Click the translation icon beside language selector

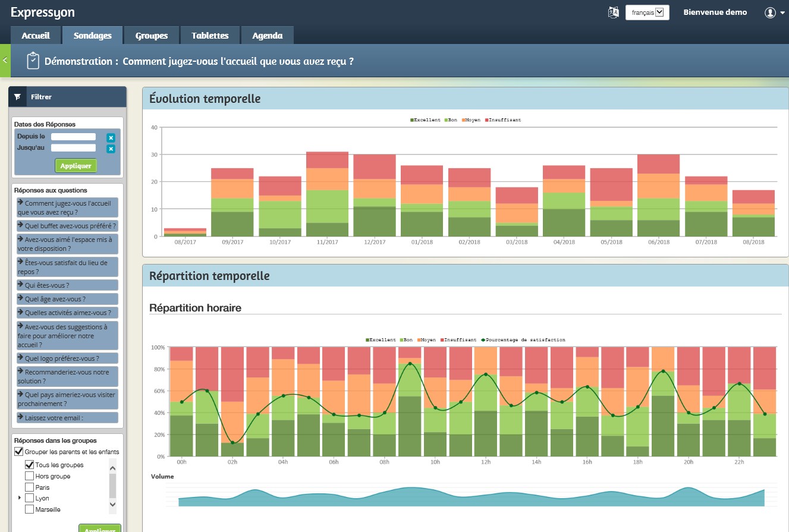614,12
